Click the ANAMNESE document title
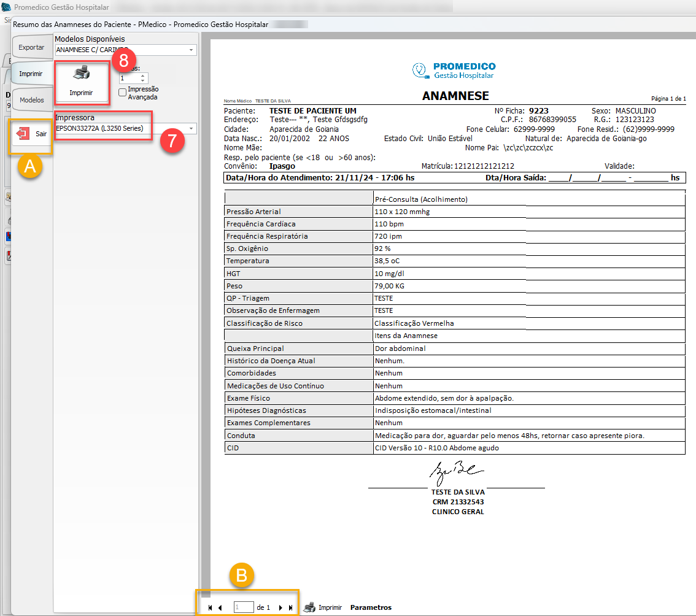 (455, 96)
